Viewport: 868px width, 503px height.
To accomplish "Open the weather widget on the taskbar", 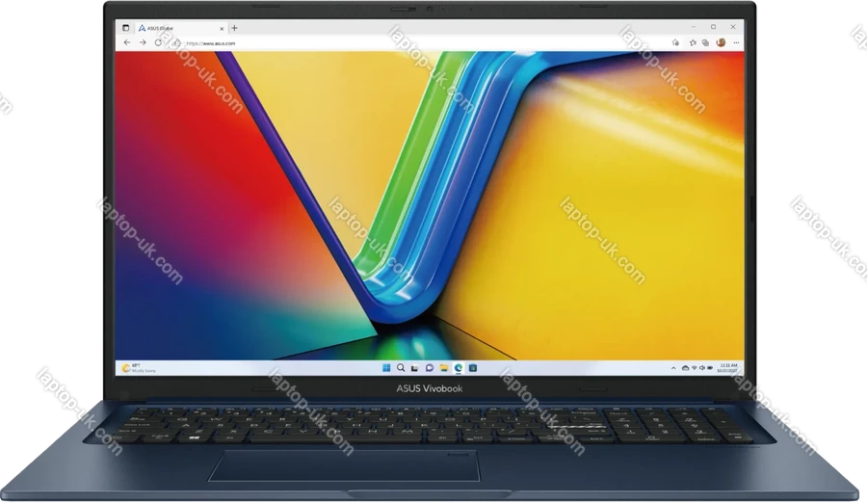I will click(135, 368).
